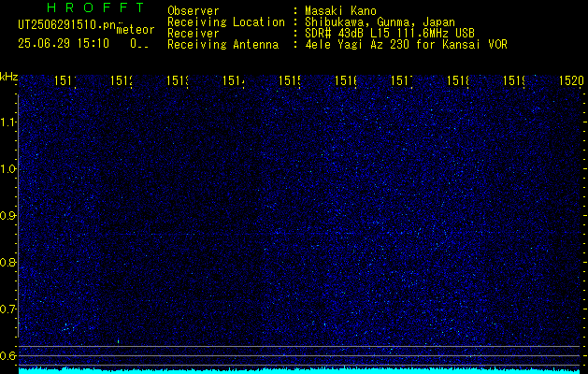
Task: Click the 1512 time marker
Action: coord(122,80)
